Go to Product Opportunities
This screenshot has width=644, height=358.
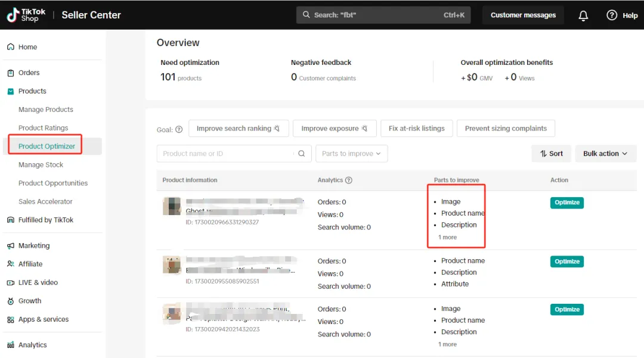click(52, 183)
